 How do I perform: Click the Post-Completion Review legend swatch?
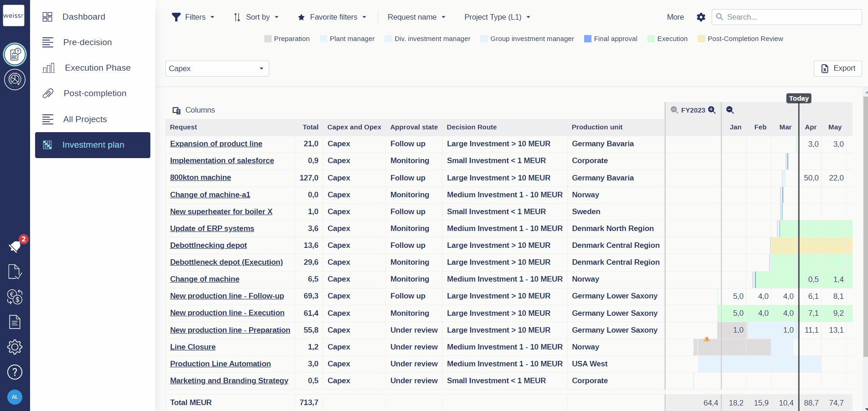point(702,39)
